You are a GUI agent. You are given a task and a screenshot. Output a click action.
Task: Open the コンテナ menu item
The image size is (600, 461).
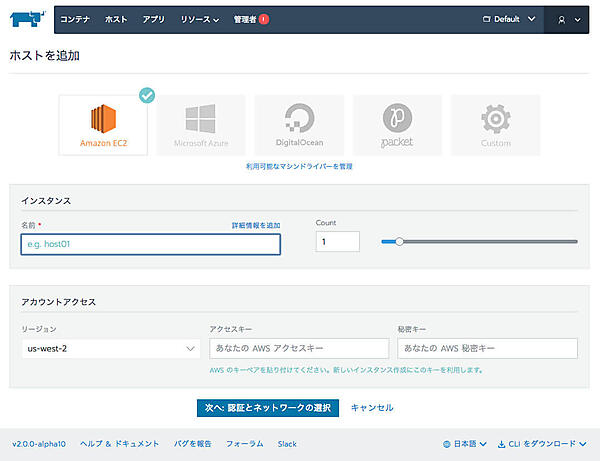[76, 19]
